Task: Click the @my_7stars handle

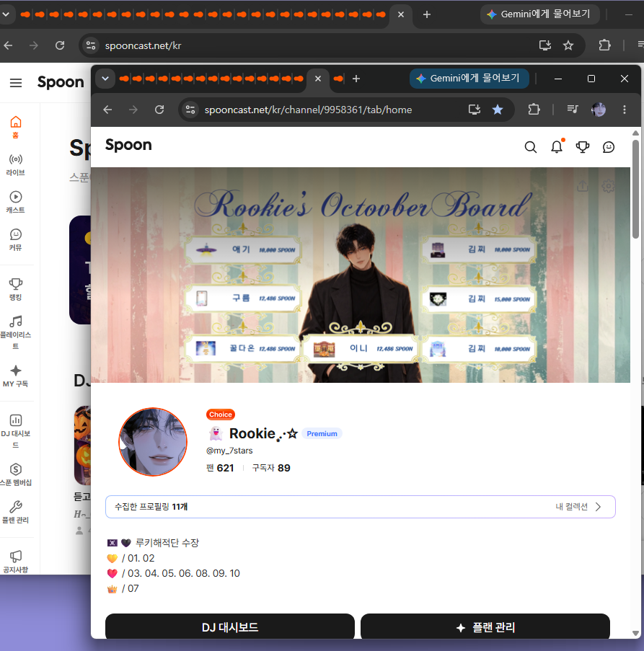Action: tap(229, 451)
